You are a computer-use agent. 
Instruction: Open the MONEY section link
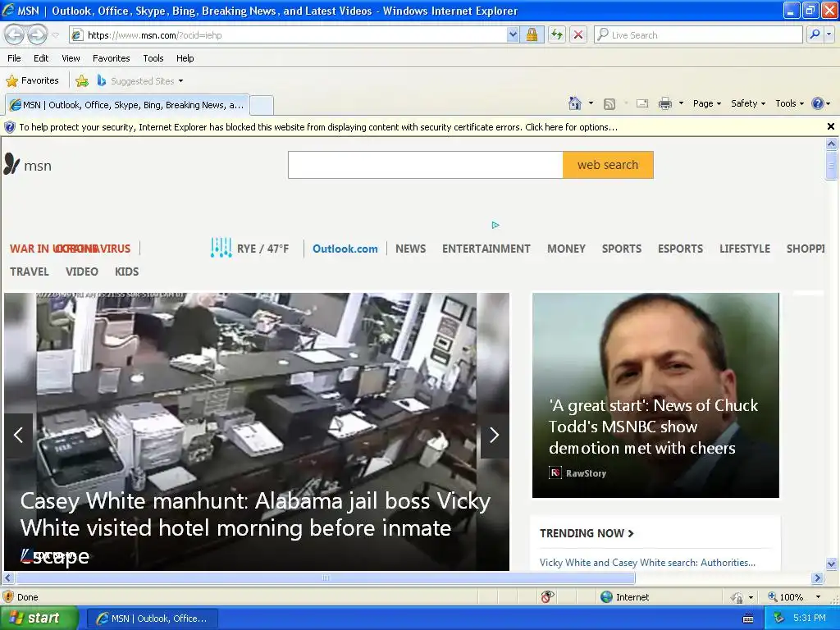(x=566, y=249)
